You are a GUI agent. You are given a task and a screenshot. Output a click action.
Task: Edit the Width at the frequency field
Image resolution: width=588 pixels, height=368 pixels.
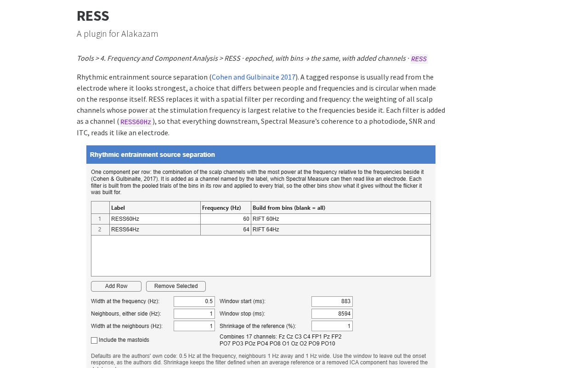pos(194,301)
